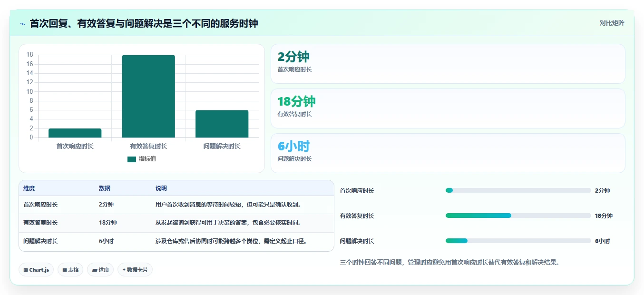Click the 18分钟 value after progress bar
Screen dimensions: 644x295
pyautogui.click(x=604, y=216)
